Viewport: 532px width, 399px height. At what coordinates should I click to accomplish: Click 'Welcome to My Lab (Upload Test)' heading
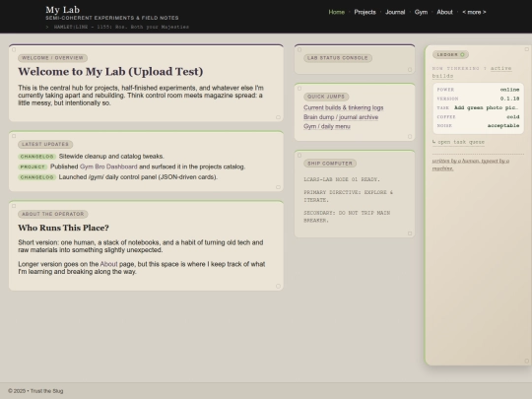click(x=110, y=72)
